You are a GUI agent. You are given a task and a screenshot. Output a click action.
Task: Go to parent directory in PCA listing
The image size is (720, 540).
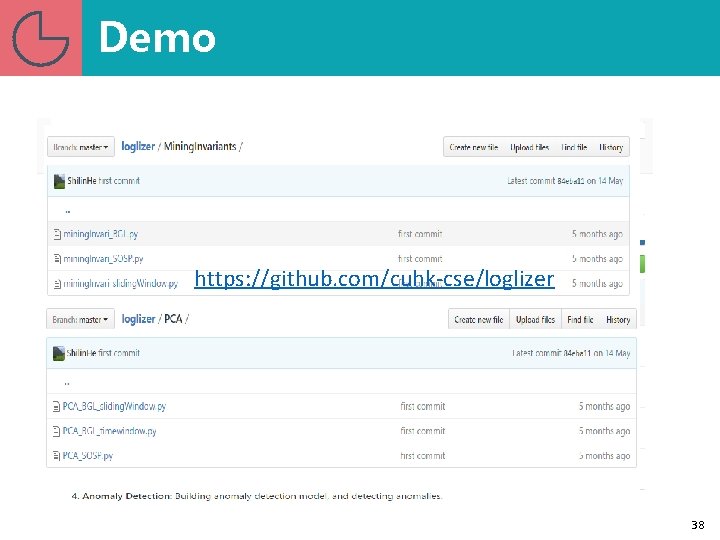(67, 383)
